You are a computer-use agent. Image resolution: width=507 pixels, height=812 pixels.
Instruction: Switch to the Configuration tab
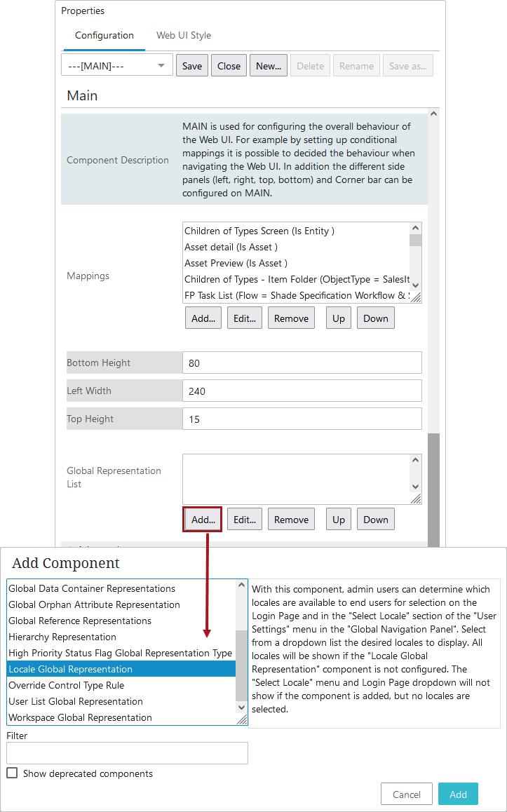coord(104,35)
